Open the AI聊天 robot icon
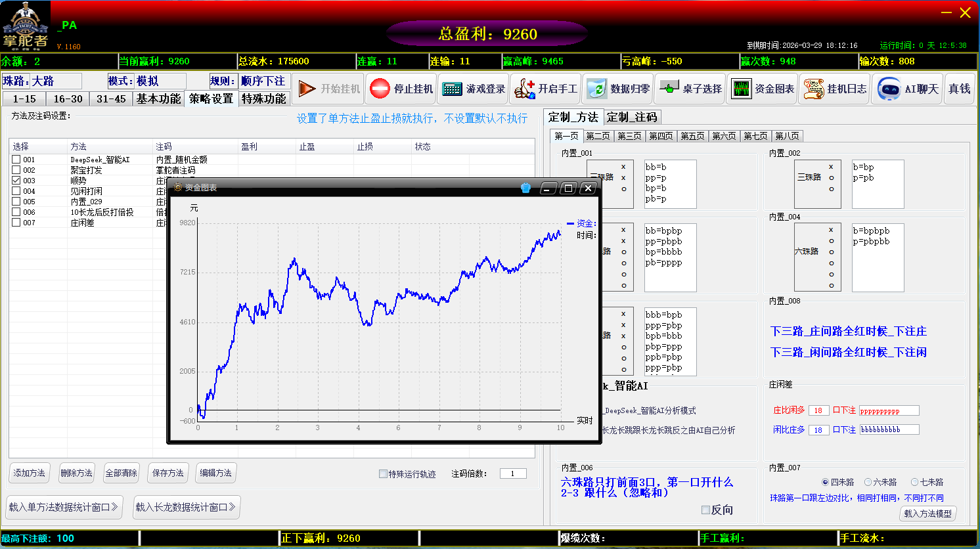Screen dimensions: 980x549 click(x=889, y=89)
